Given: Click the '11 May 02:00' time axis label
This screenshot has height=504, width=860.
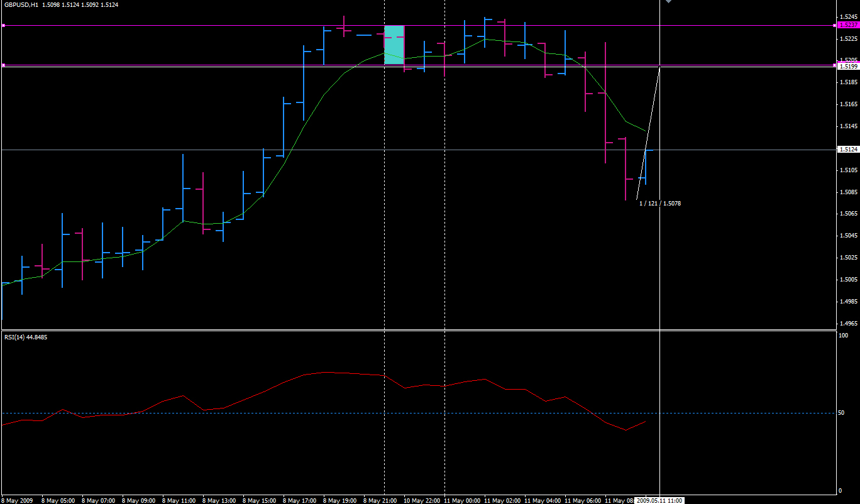Looking at the screenshot, I should click(x=501, y=501).
